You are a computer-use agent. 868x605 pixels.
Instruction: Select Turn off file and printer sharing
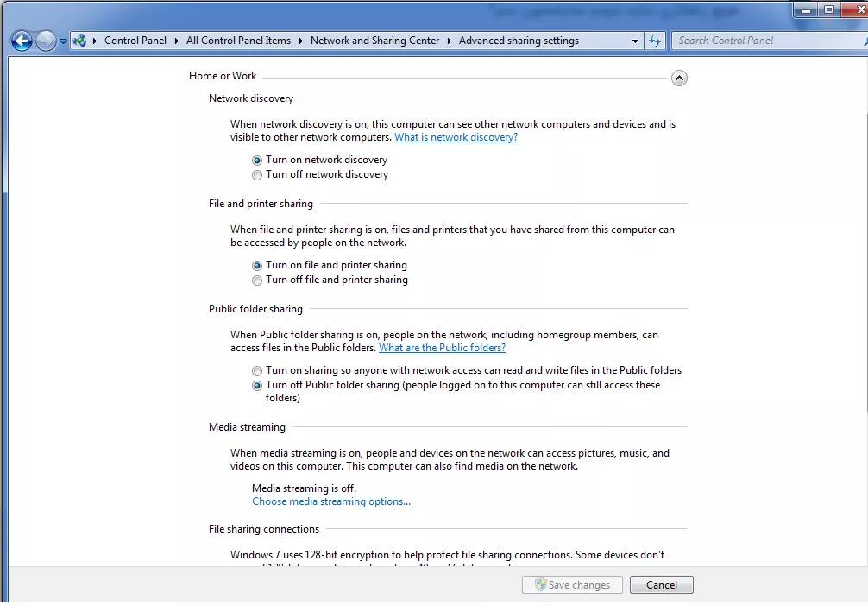pyautogui.click(x=257, y=280)
